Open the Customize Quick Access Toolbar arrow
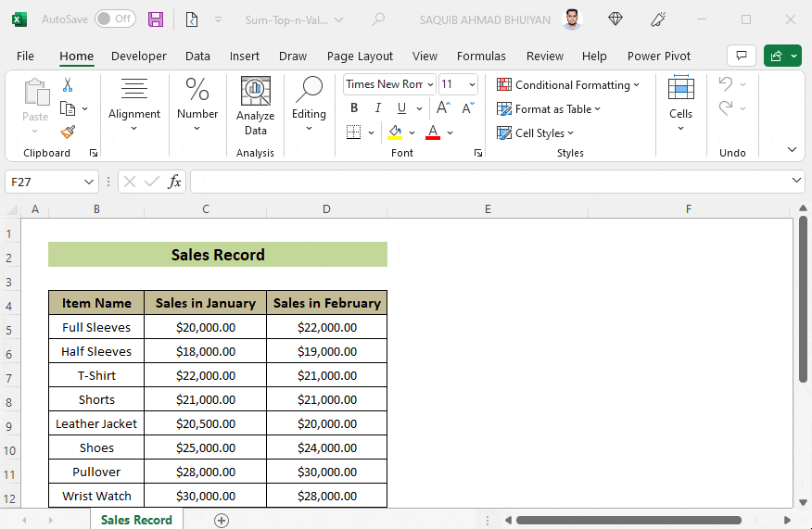 [219, 19]
